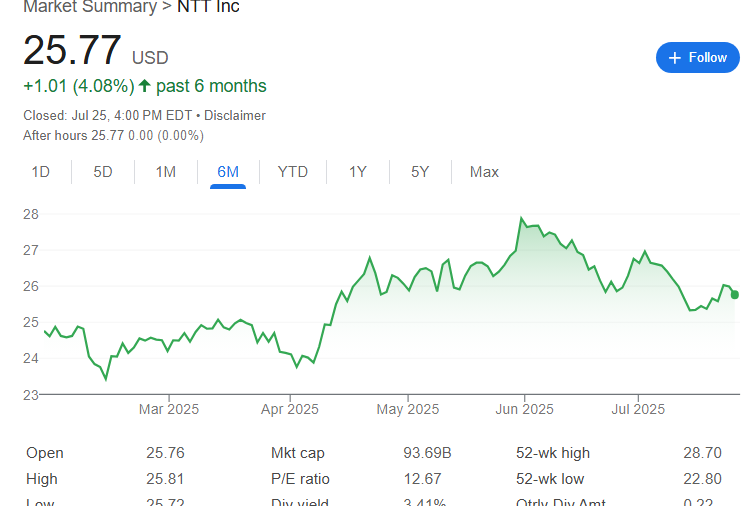Click the blue Follow button
Viewport: 753px width, 506px height.
[x=697, y=58]
